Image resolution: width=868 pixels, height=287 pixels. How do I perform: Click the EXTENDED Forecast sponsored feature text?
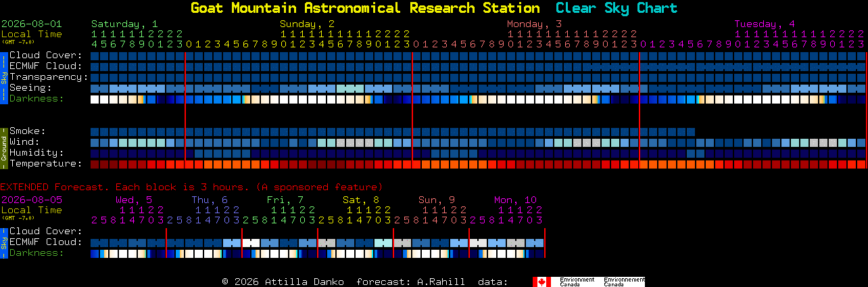click(191, 187)
